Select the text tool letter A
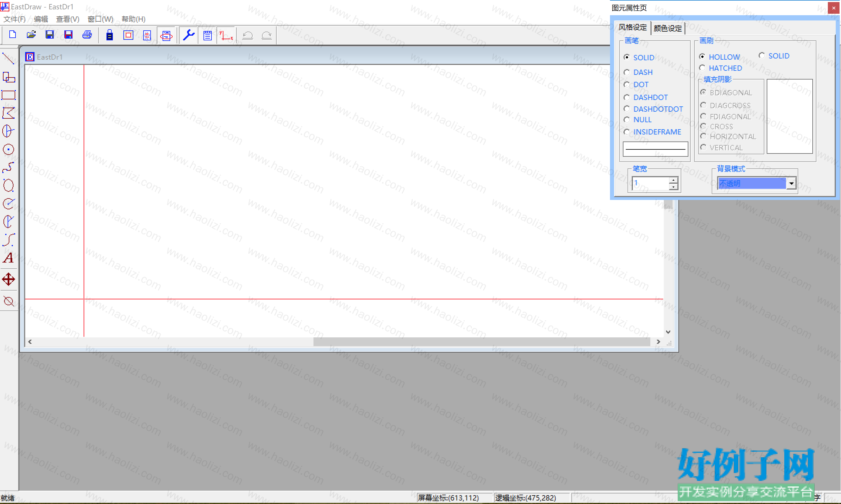The image size is (841, 504). click(x=8, y=258)
